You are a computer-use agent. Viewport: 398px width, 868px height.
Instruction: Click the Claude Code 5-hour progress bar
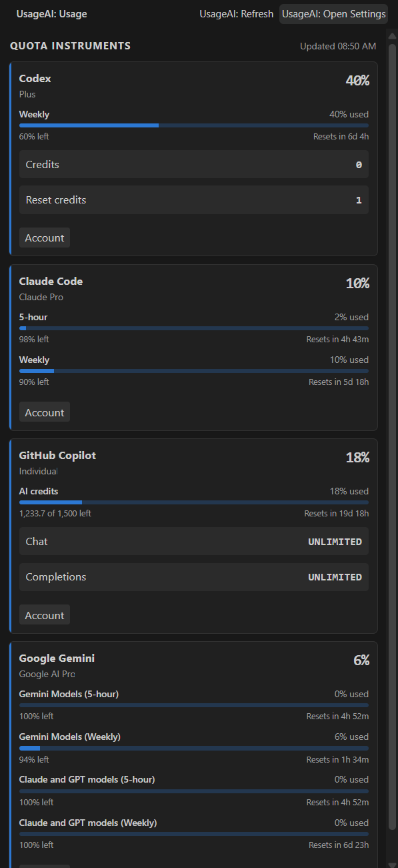[x=194, y=328]
